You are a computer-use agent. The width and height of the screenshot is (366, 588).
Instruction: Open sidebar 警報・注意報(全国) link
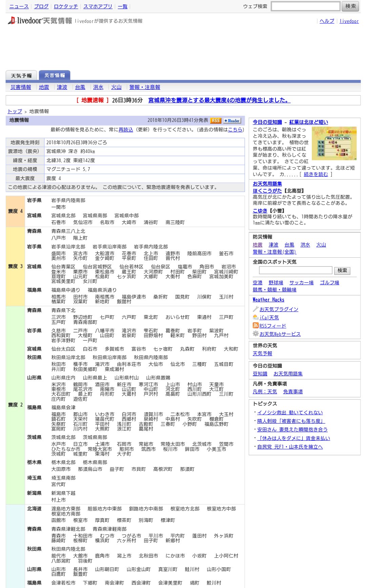tap(274, 252)
